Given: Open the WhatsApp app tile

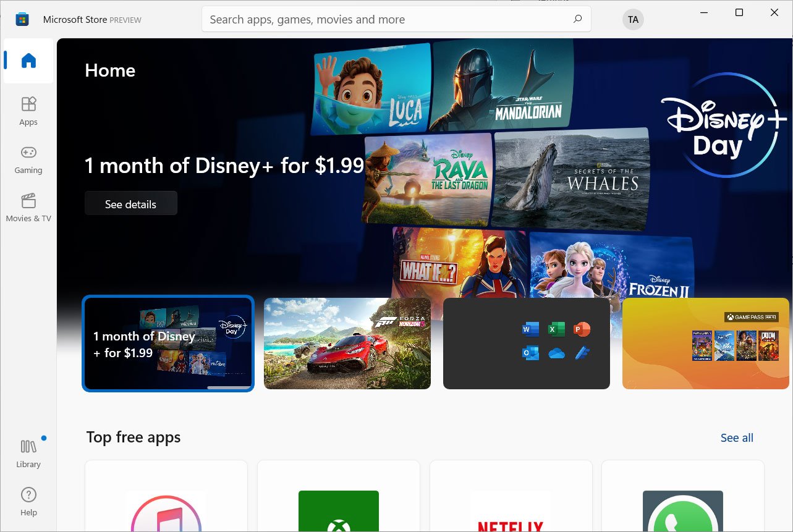Looking at the screenshot, I should 683,496.
